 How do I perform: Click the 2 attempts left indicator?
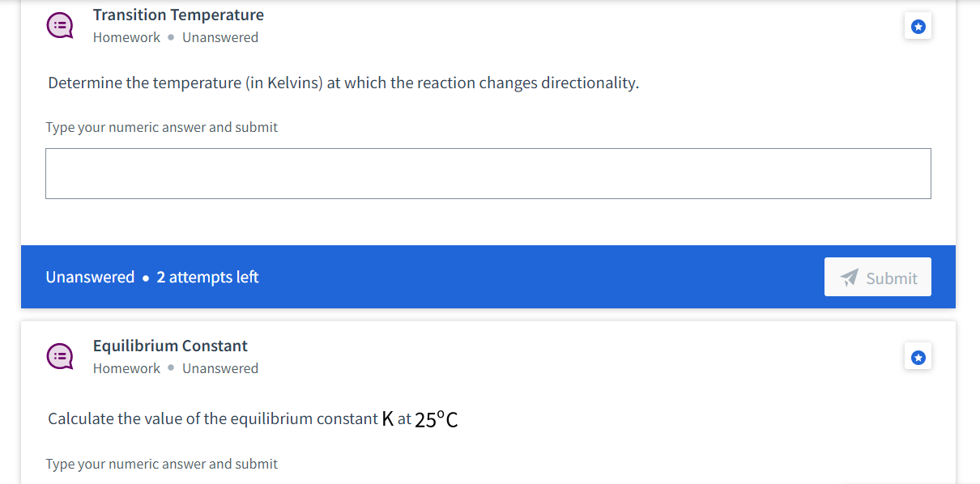[x=207, y=277]
